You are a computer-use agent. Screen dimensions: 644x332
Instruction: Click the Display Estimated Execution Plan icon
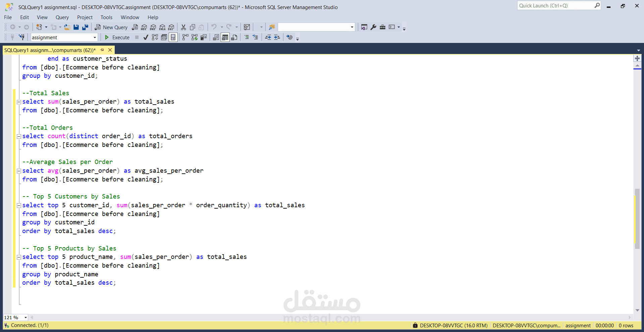point(155,37)
